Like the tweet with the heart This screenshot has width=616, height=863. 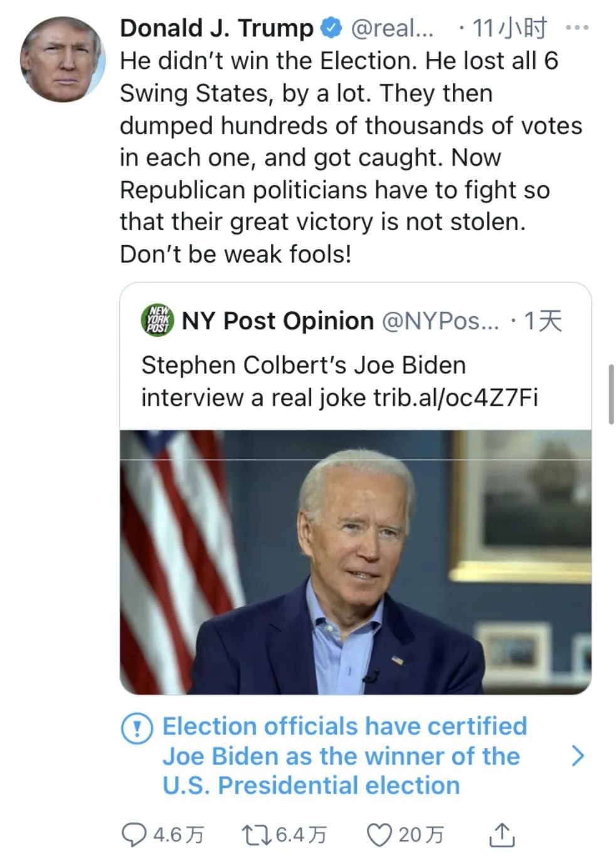pyautogui.click(x=379, y=835)
